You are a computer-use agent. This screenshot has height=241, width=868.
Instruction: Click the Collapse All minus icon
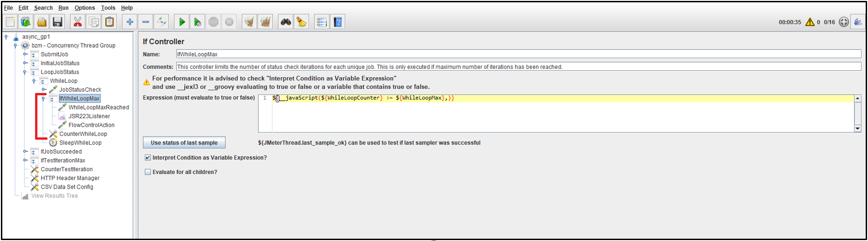click(145, 22)
